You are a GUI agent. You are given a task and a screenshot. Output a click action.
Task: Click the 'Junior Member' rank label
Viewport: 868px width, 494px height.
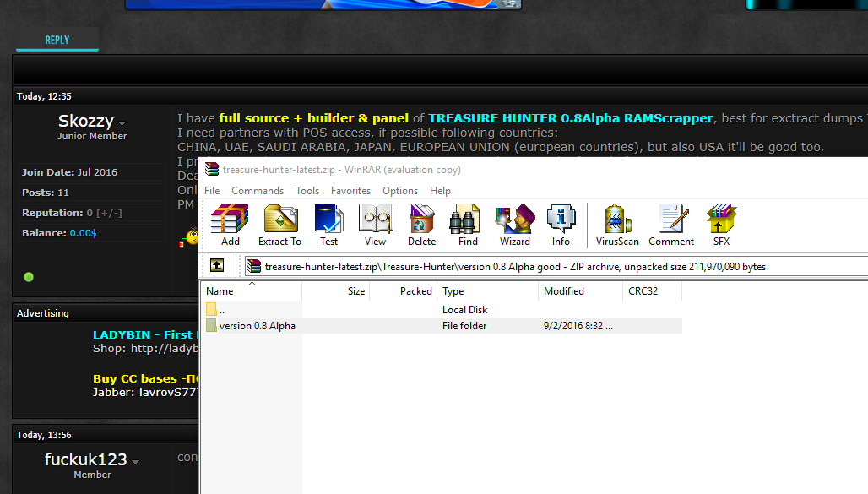[92, 136]
